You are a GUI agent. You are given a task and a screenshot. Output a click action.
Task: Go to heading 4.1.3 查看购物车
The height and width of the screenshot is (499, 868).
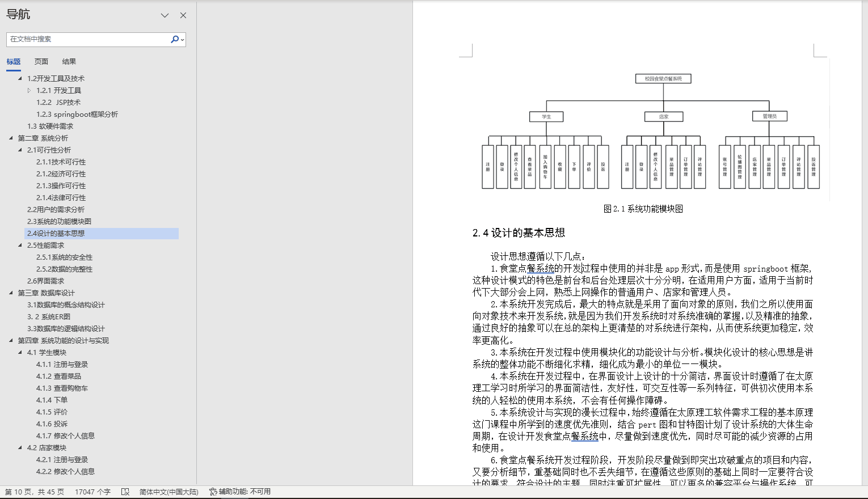pos(62,388)
